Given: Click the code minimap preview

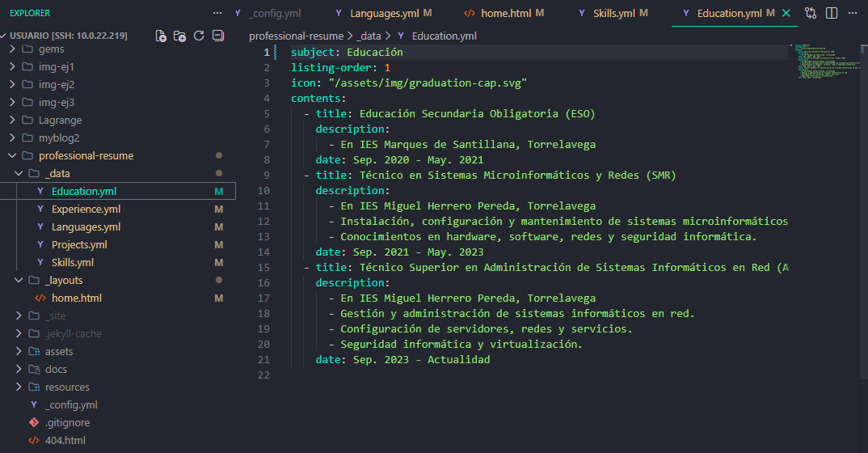Looking at the screenshot, I should click(x=824, y=62).
